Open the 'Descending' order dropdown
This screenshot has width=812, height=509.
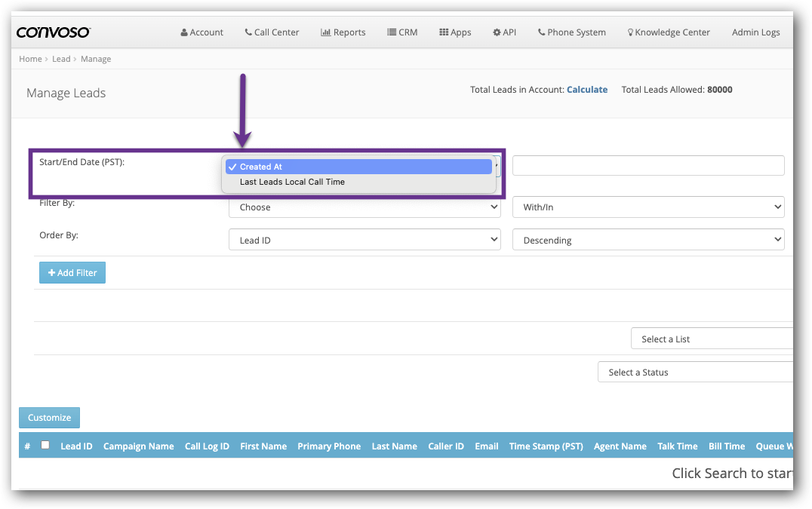tap(647, 241)
